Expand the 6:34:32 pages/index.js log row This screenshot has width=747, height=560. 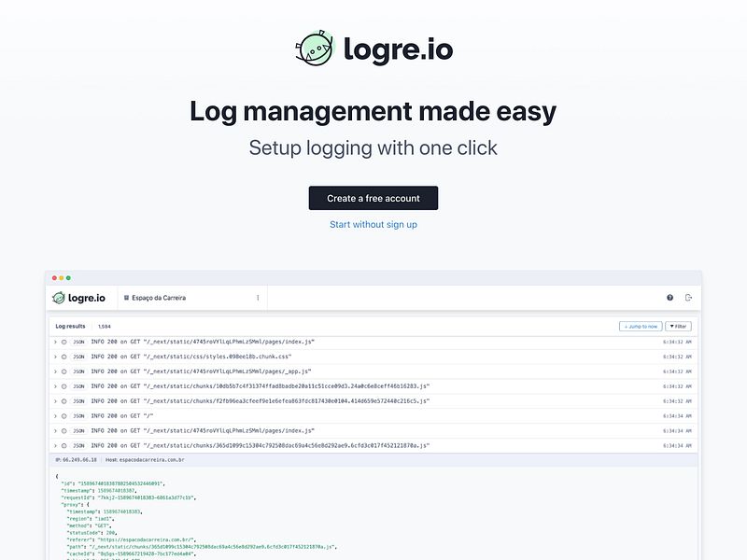pos(55,342)
